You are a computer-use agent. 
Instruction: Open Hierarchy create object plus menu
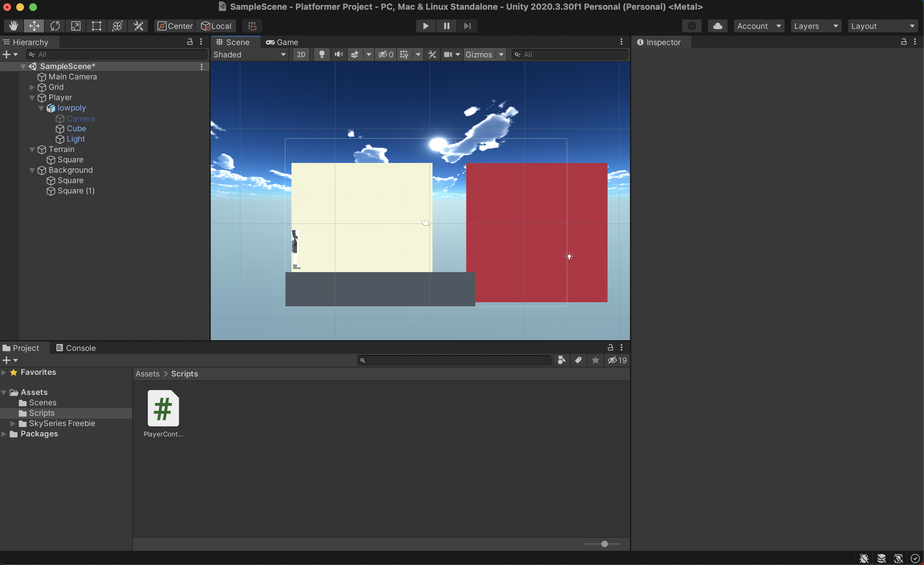tap(10, 55)
